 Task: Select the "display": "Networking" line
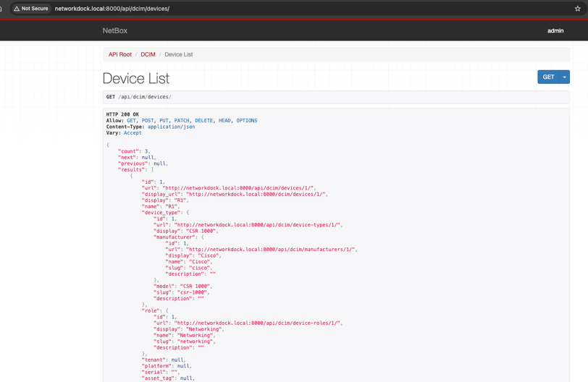[x=188, y=329]
